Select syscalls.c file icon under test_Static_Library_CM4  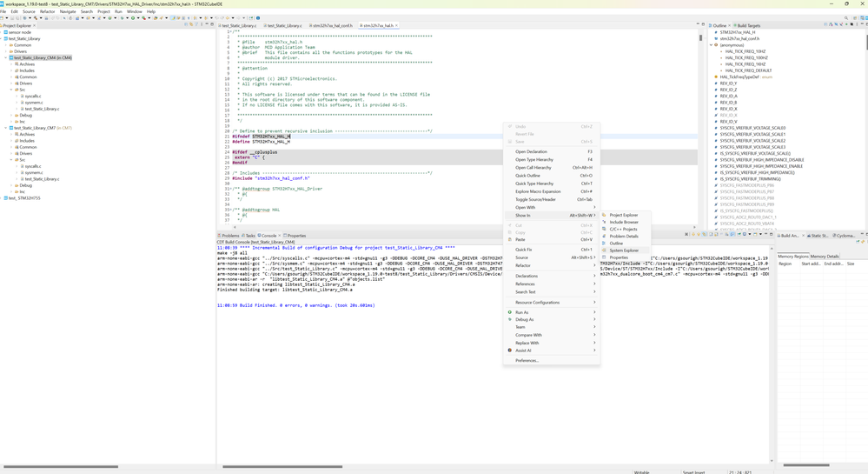22,97
